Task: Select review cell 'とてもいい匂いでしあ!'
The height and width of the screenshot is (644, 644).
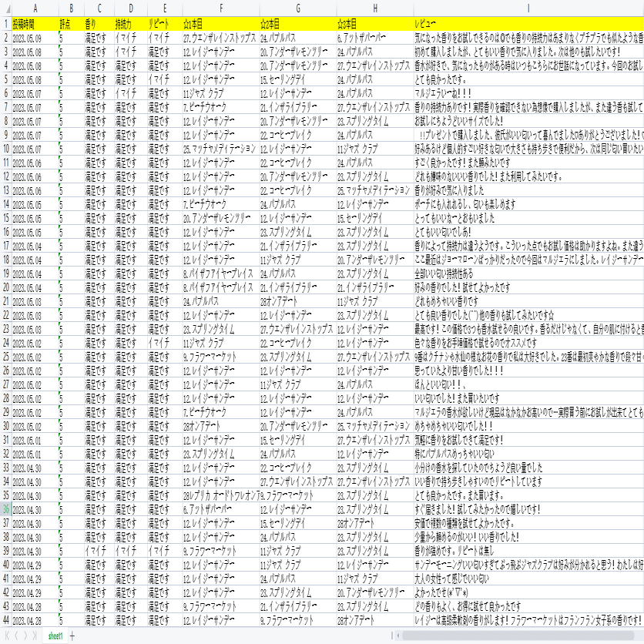Action: pyautogui.click(x=528, y=232)
